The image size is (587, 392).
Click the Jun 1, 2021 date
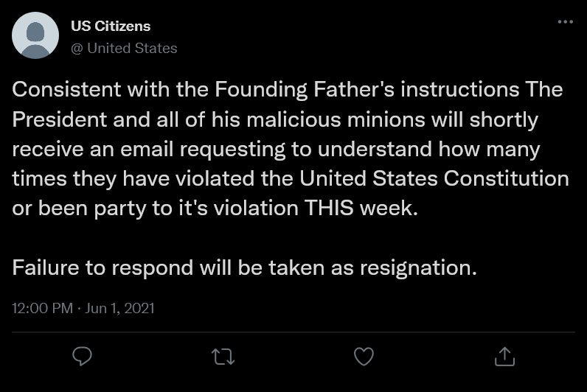pos(119,308)
